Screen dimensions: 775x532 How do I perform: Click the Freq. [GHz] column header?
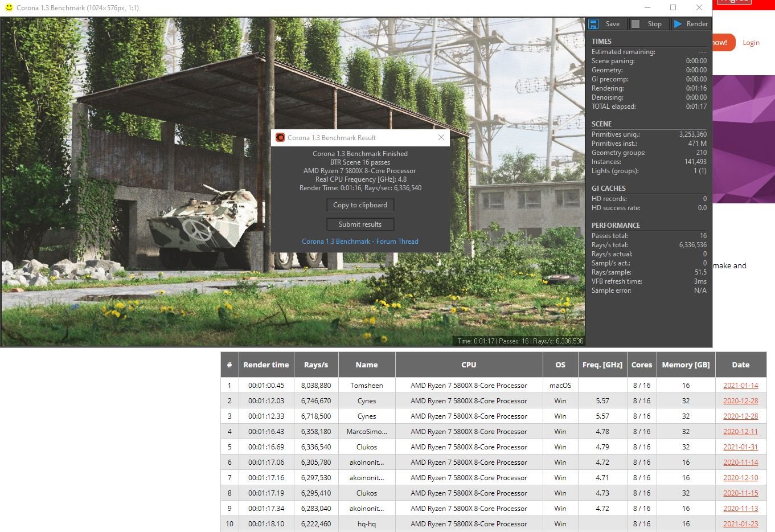tap(602, 365)
